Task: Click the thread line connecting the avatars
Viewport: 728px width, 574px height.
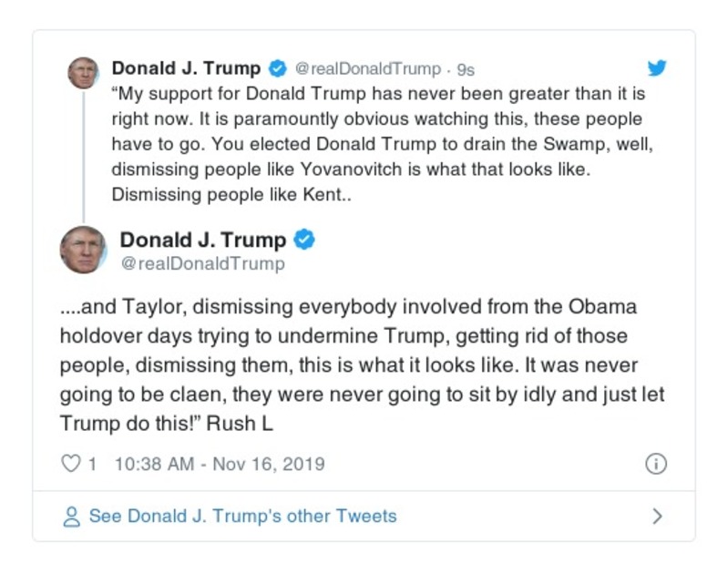Action: tap(83, 155)
